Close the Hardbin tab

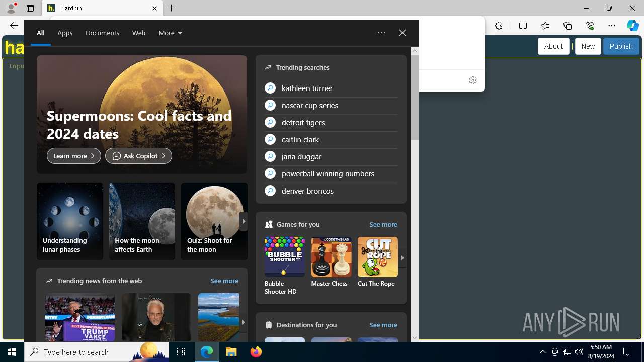(154, 8)
